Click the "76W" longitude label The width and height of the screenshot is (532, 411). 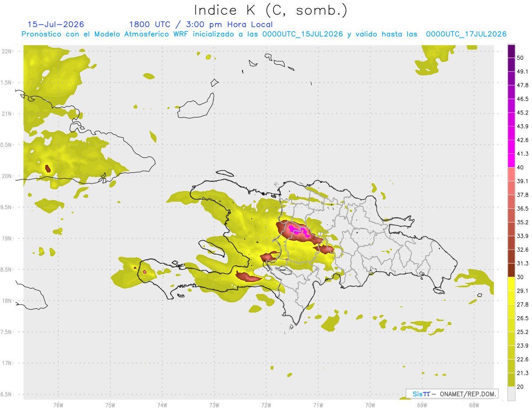[58, 405]
